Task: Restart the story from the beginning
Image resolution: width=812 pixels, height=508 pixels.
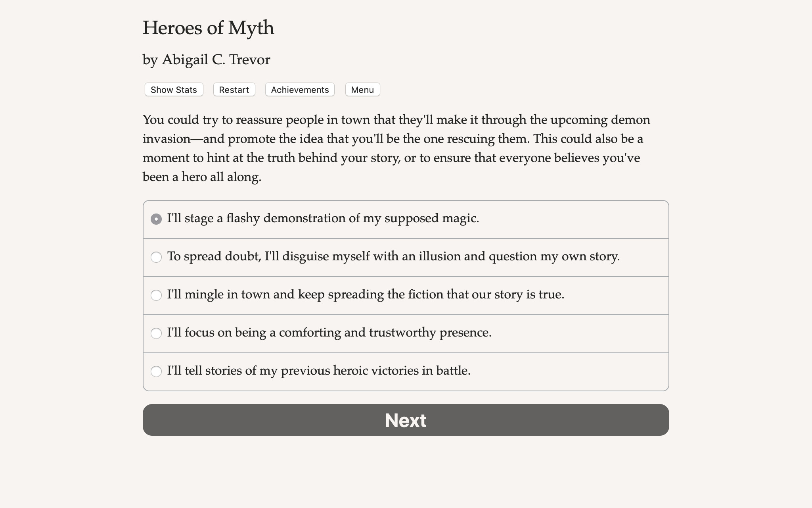Action: click(x=234, y=89)
